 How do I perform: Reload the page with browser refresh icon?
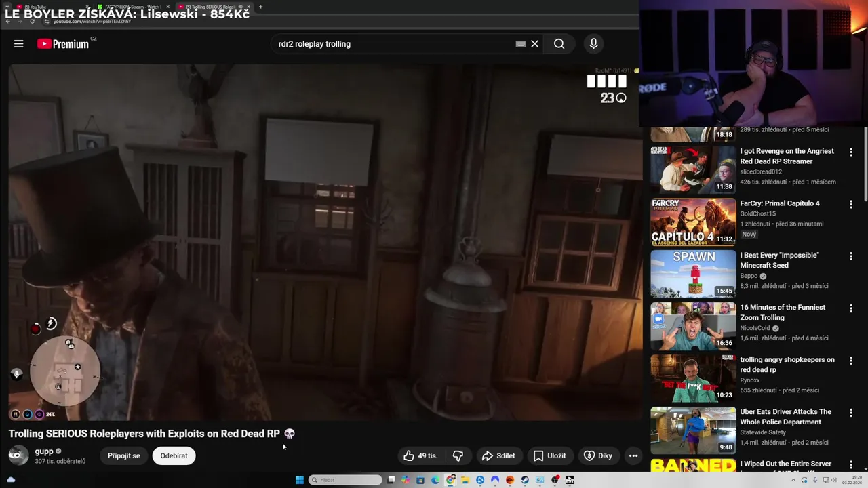(32, 21)
